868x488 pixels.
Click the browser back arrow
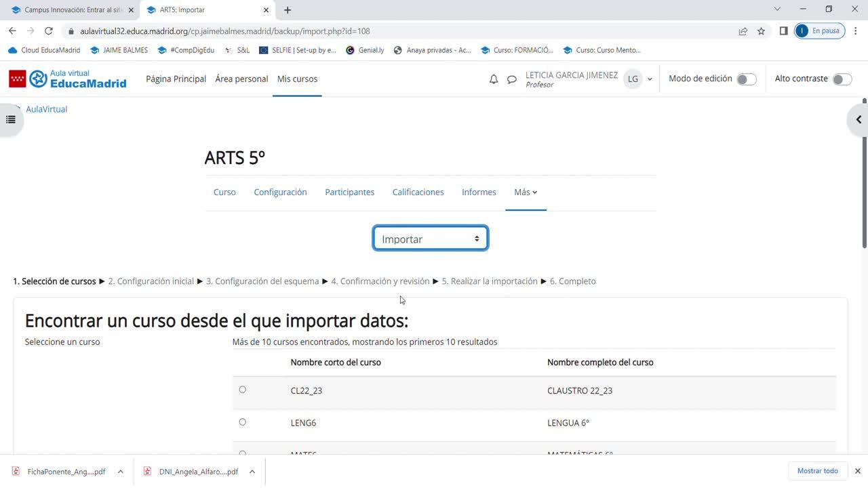click(x=12, y=31)
